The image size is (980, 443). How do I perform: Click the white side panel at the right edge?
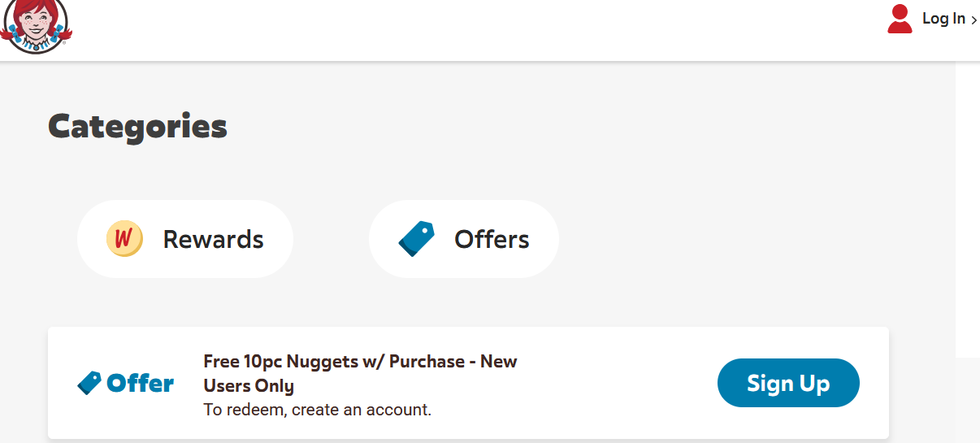[x=967, y=210]
